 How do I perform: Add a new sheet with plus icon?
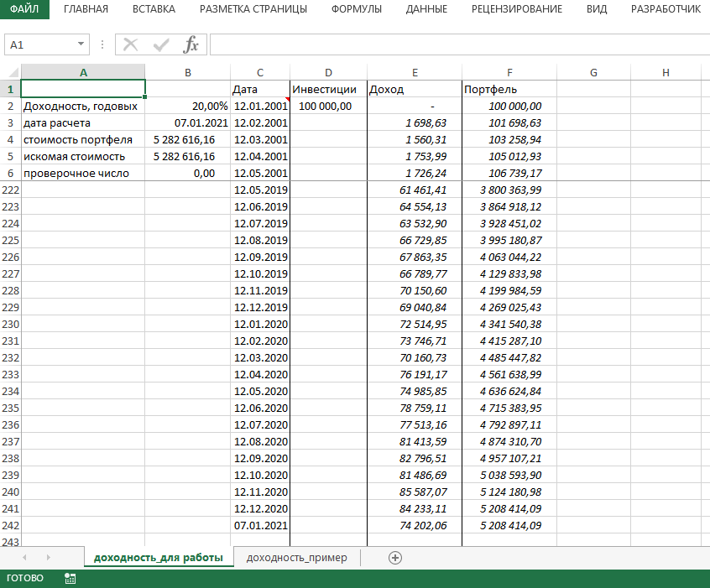tap(394, 558)
